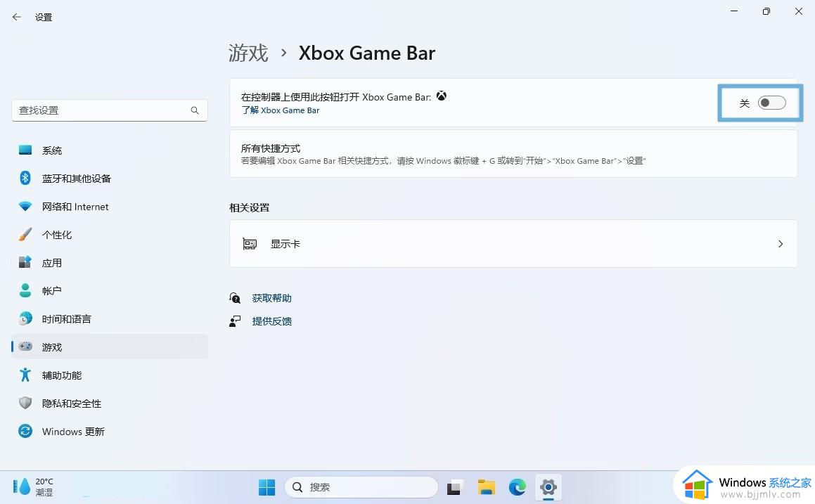Select 应用 in the sidebar
Viewport: 815px width, 504px height.
pyautogui.click(x=110, y=262)
